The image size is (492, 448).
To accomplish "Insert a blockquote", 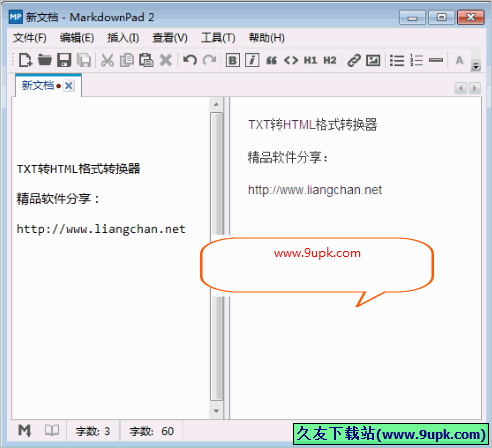I will coord(272,60).
